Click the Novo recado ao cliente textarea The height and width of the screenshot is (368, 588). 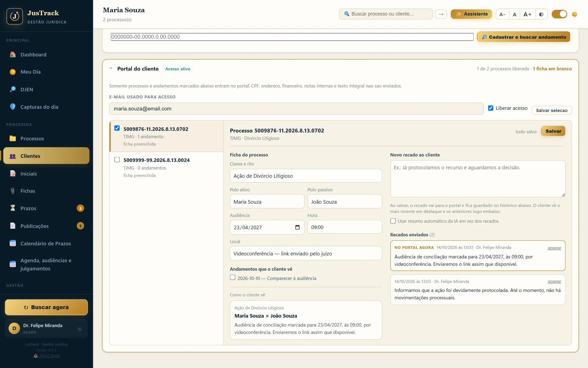tap(478, 179)
